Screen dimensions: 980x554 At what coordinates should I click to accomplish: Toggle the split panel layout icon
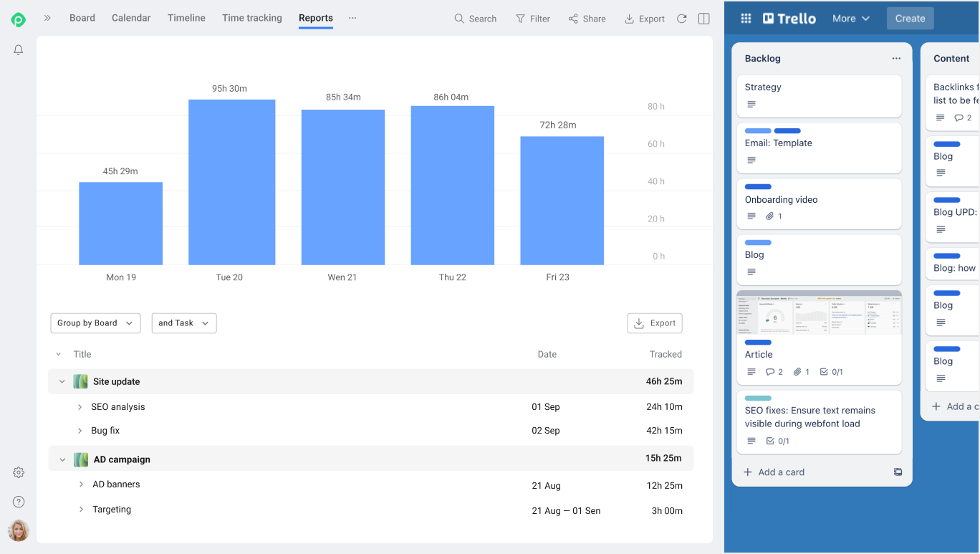tap(703, 19)
